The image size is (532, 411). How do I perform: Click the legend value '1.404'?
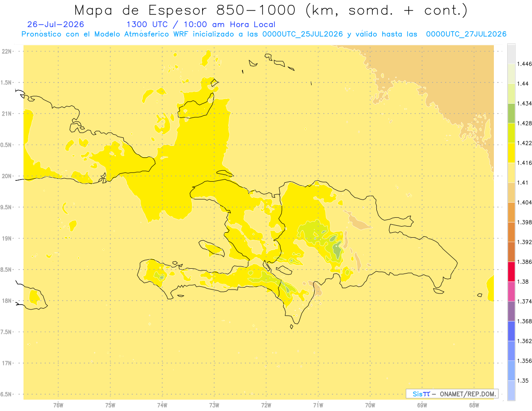(524, 202)
